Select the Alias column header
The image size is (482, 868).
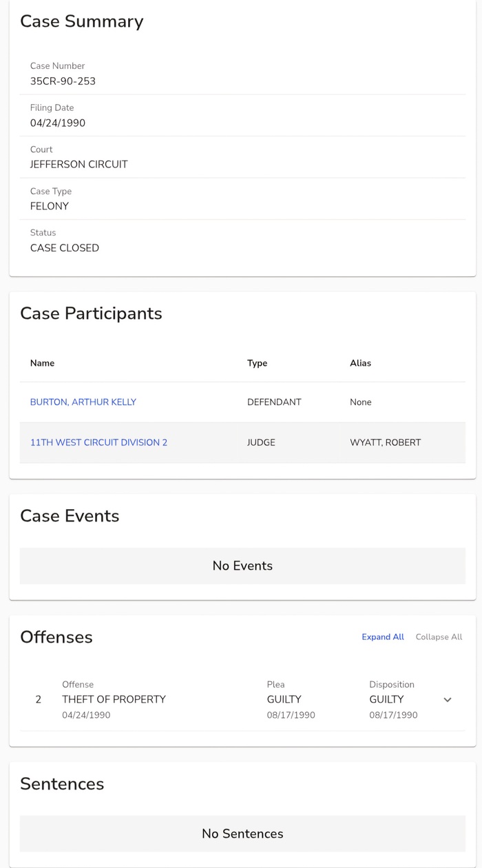tap(360, 363)
